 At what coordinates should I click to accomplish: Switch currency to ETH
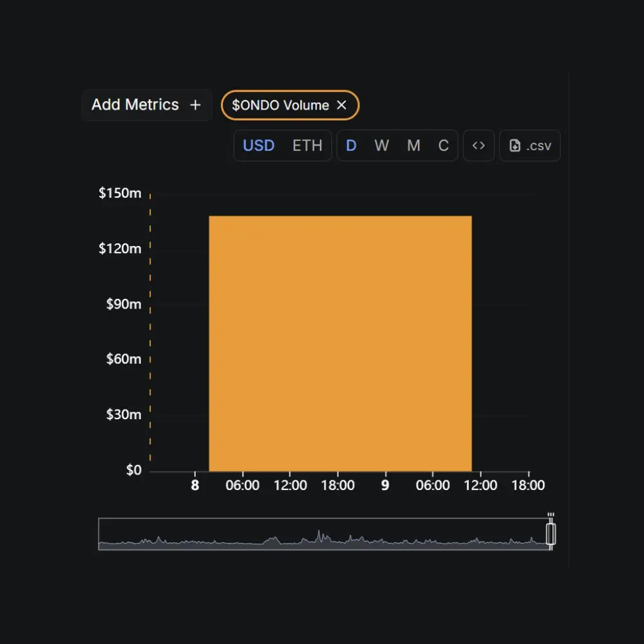point(307,146)
